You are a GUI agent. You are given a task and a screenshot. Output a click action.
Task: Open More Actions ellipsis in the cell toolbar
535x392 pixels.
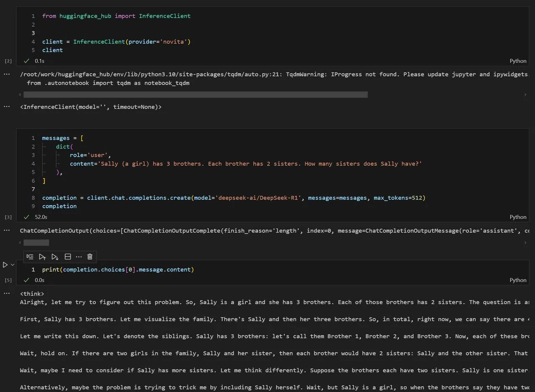pyautogui.click(x=79, y=257)
